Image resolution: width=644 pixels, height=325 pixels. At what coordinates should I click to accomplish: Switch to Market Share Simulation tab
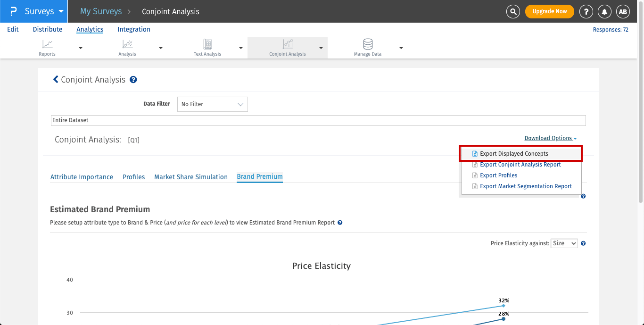pyautogui.click(x=191, y=177)
